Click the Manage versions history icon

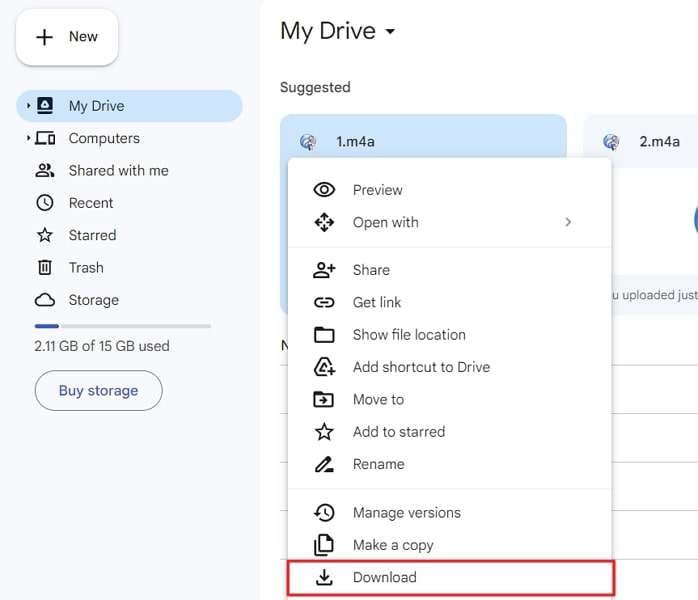324,512
